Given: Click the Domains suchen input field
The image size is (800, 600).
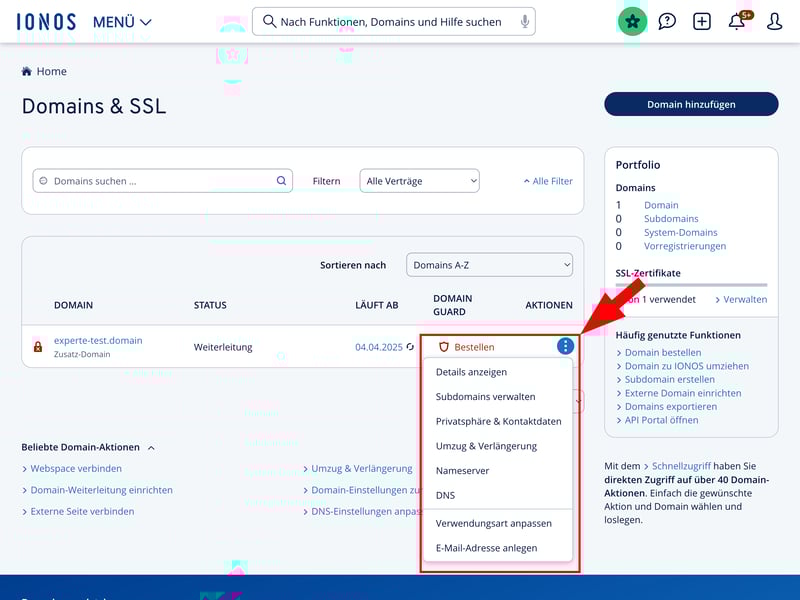Looking at the screenshot, I should (160, 181).
